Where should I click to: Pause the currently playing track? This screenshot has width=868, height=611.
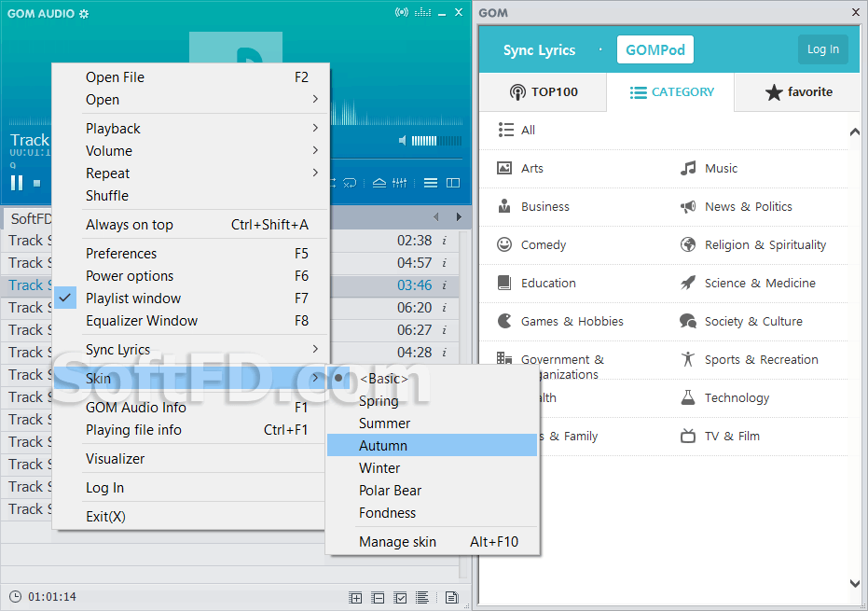pyautogui.click(x=17, y=183)
